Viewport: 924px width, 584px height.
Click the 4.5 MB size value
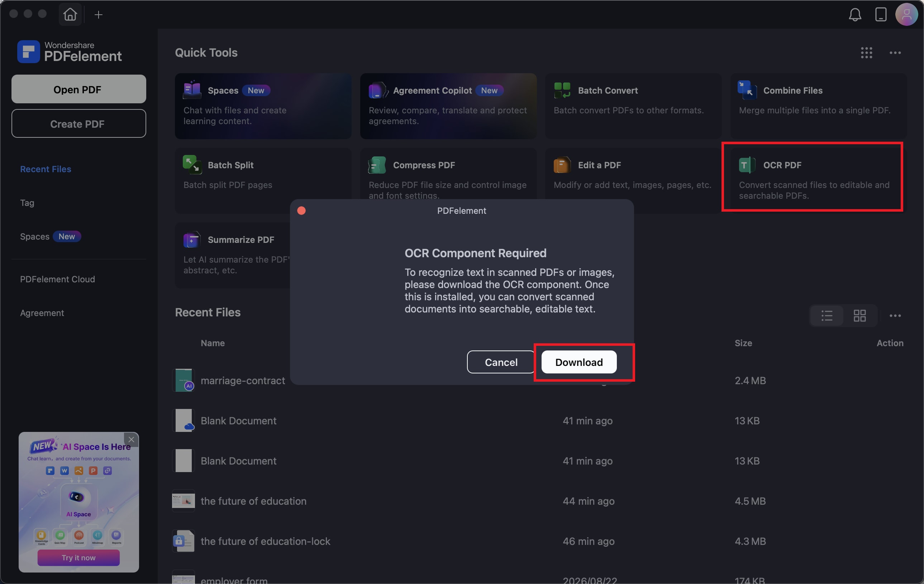point(750,501)
